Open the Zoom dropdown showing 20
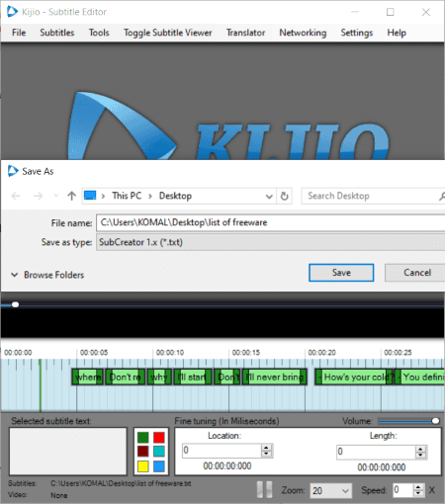Viewport: 445px width, 504px height. (331, 491)
